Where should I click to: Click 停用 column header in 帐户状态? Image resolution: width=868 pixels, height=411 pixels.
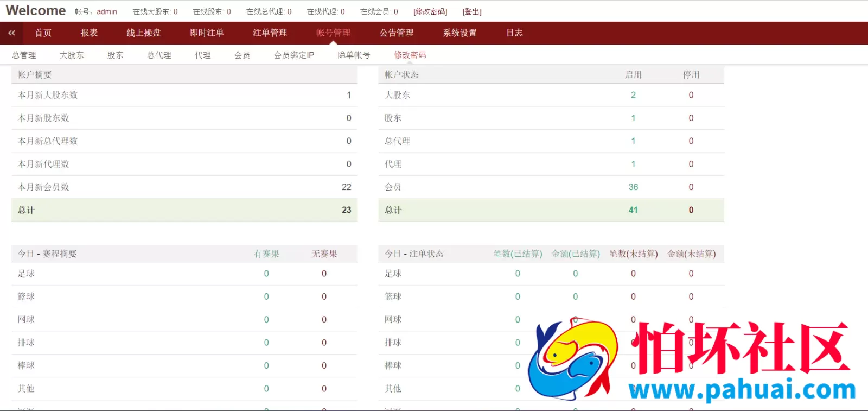(691, 75)
